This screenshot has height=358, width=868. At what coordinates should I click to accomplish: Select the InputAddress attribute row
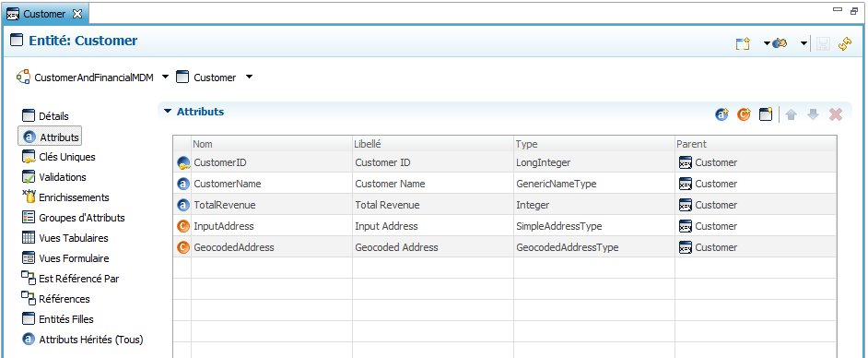click(x=505, y=226)
